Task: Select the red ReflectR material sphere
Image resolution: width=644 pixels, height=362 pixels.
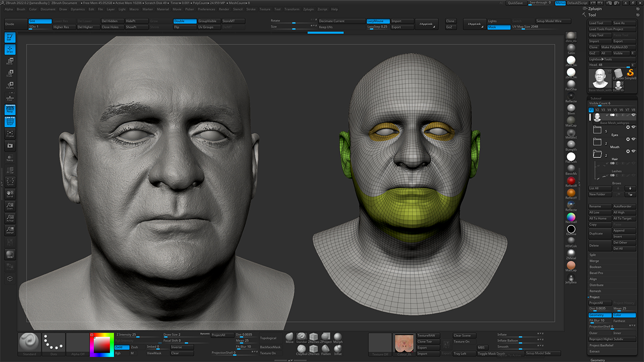Action: tap(571, 181)
